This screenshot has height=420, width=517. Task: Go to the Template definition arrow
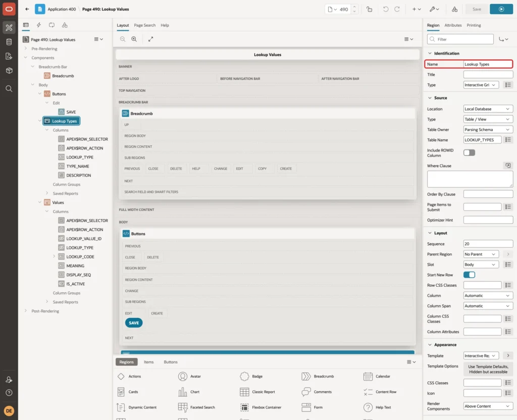pyautogui.click(x=508, y=355)
